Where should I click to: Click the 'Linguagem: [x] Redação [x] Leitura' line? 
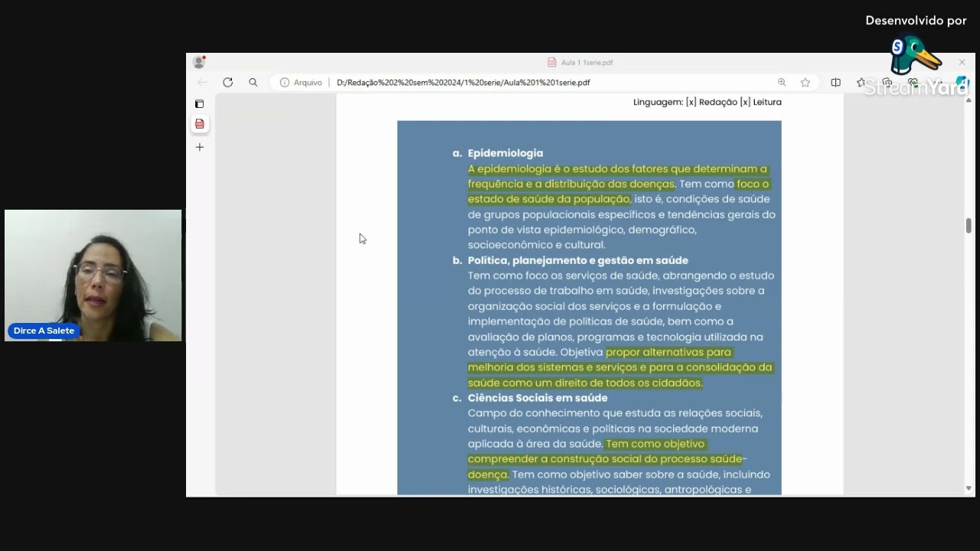[x=707, y=102]
